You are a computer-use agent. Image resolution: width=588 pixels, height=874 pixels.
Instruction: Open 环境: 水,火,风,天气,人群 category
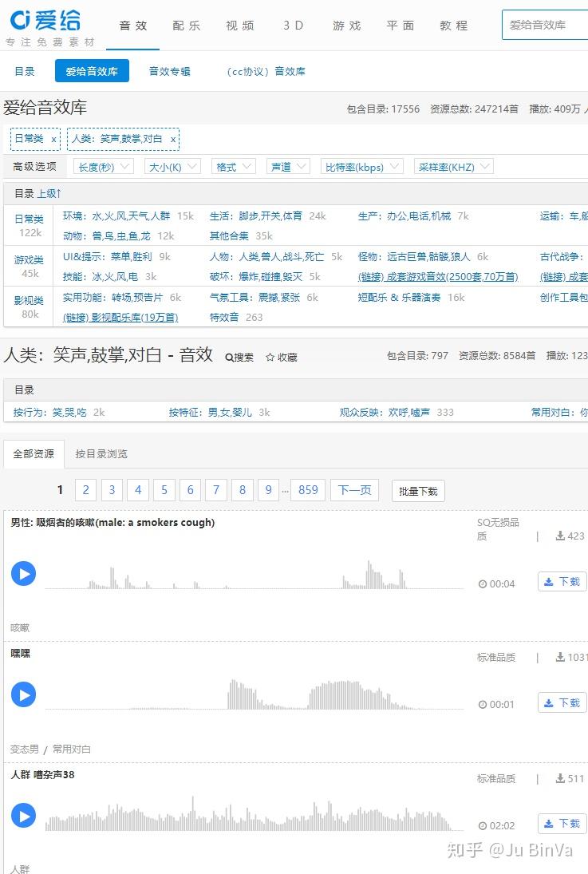(x=116, y=216)
